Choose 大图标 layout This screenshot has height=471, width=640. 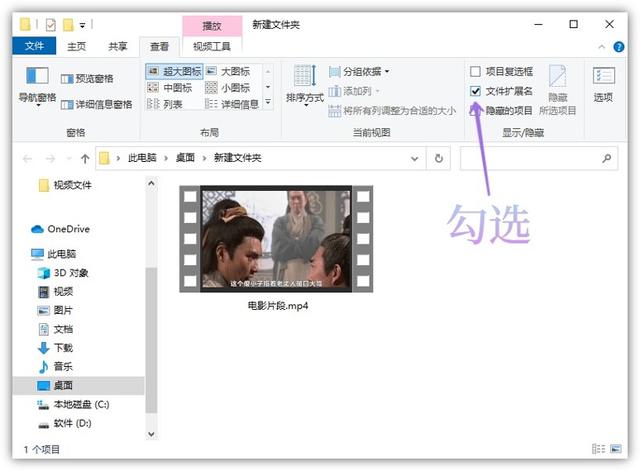point(228,71)
